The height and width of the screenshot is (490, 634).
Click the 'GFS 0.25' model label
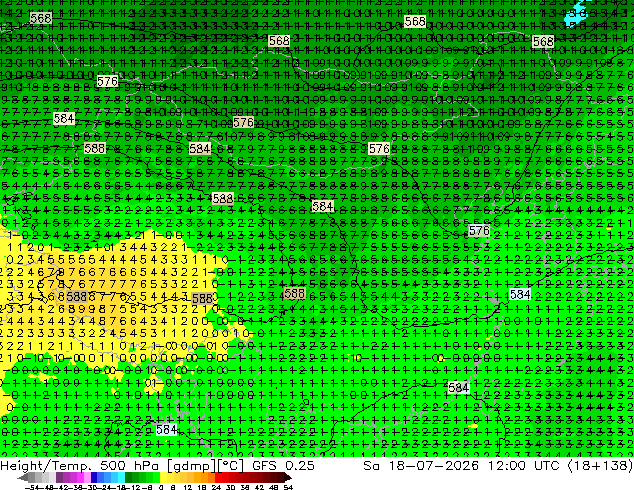283,466
